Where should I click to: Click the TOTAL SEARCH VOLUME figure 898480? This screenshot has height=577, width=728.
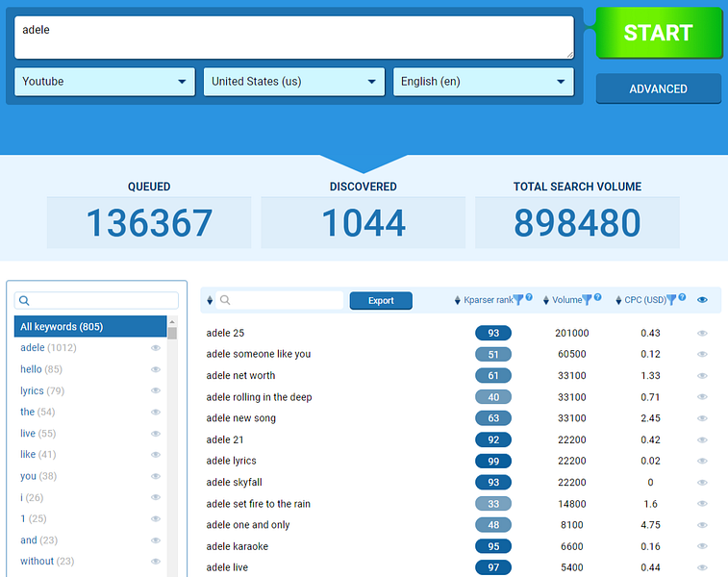(577, 223)
